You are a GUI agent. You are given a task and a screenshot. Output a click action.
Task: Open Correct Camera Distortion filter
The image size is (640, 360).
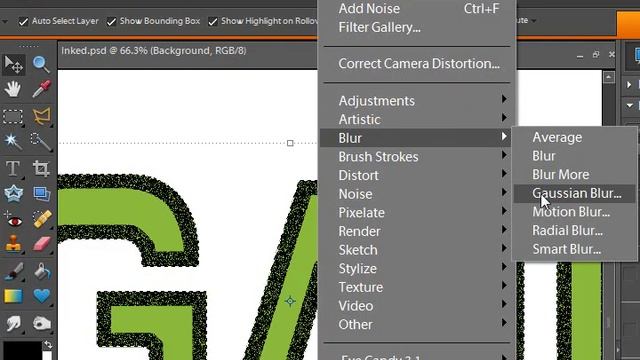click(417, 64)
